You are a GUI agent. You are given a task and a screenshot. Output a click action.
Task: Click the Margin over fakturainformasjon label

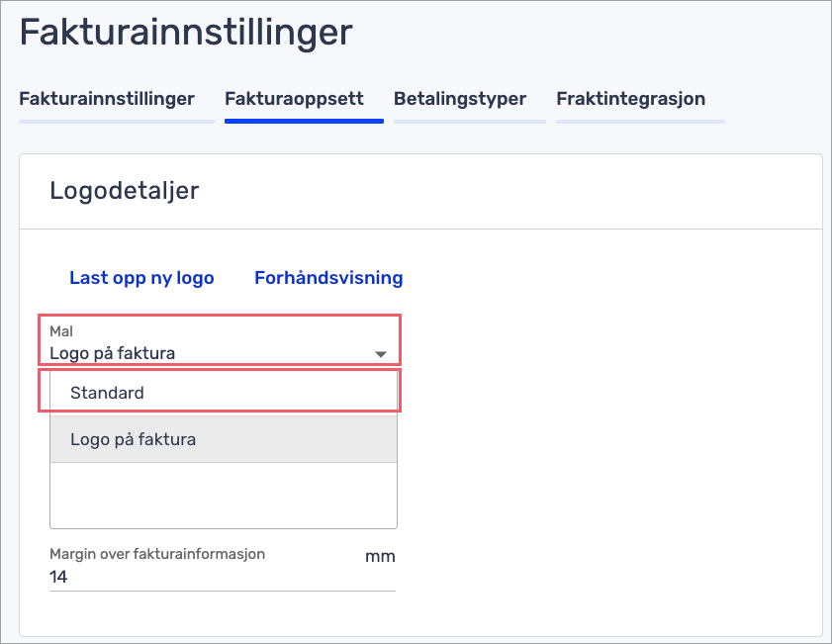point(157,554)
